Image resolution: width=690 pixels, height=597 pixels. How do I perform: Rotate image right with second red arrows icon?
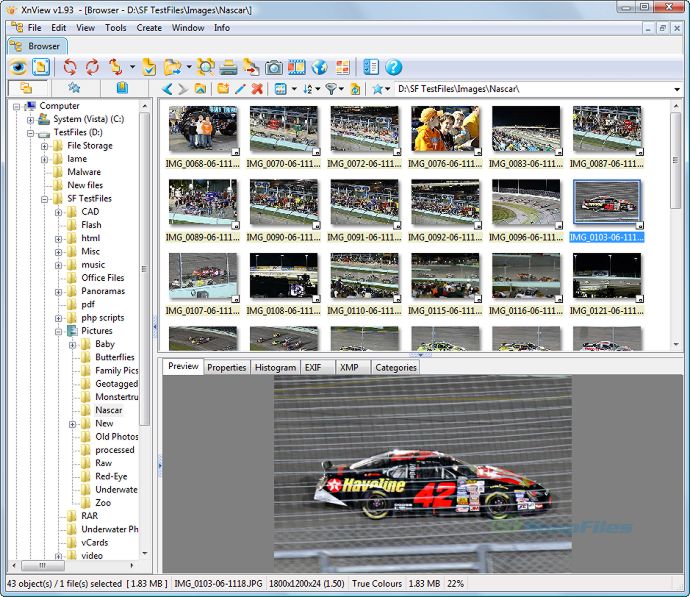tap(92, 67)
